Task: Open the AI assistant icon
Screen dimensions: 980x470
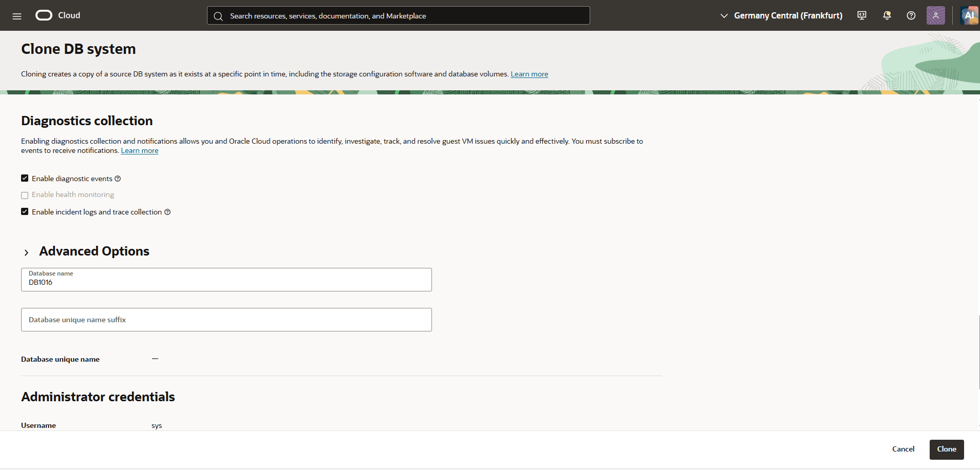Action: (969, 15)
